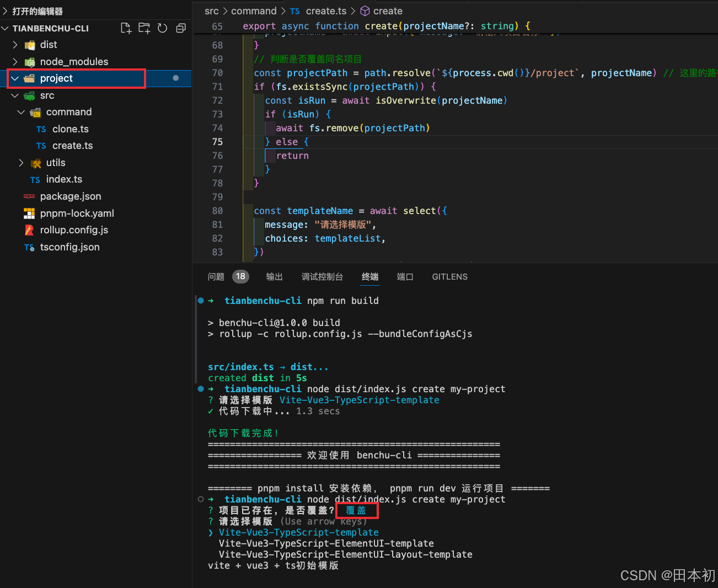Expand the utils folder chevron
The height and width of the screenshot is (588, 718).
(x=21, y=163)
